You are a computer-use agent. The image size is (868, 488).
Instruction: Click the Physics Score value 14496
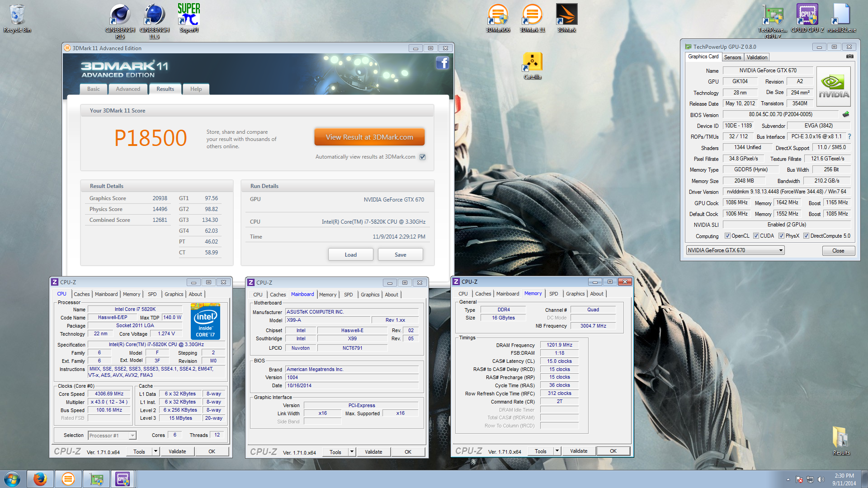pyautogui.click(x=160, y=209)
